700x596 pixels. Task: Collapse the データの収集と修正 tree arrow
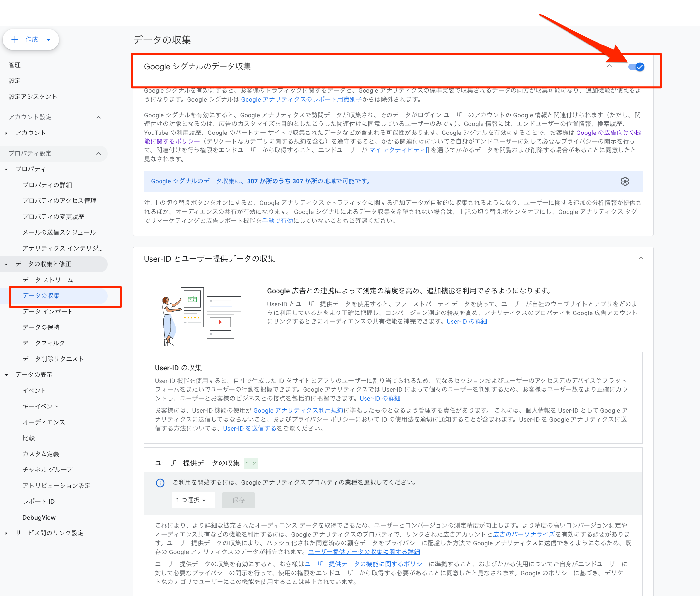pos(6,264)
